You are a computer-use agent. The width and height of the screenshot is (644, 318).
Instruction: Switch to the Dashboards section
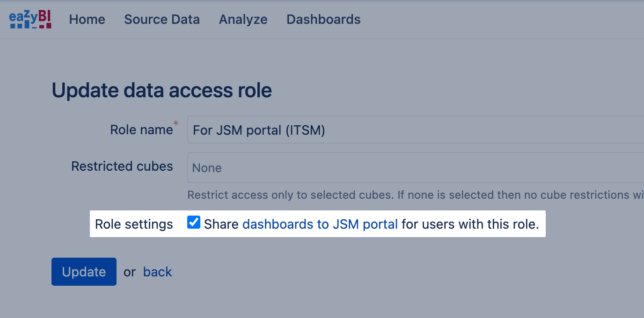(323, 20)
